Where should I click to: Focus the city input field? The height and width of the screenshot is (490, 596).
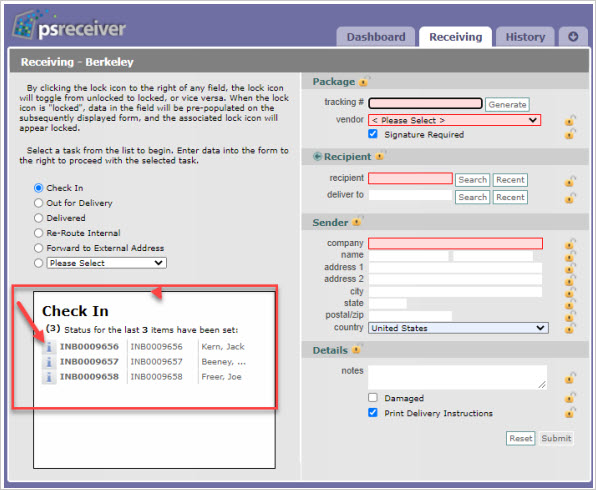(455, 292)
